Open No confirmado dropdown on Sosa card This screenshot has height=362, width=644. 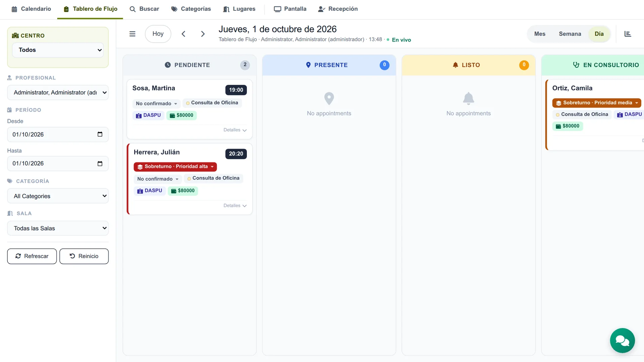[x=156, y=104]
